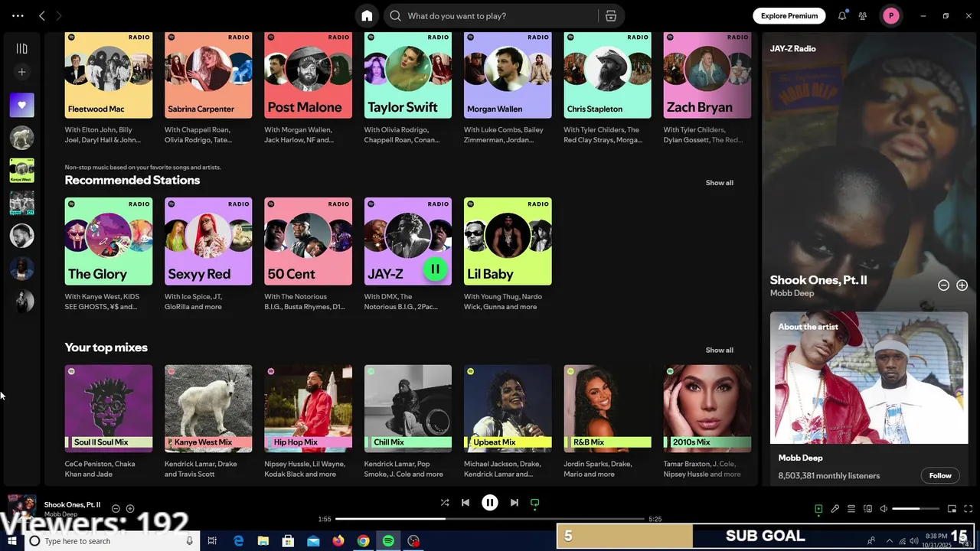Screen dimensions: 980x551
Task: Mute the volume speaker icon
Action: [x=884, y=509]
